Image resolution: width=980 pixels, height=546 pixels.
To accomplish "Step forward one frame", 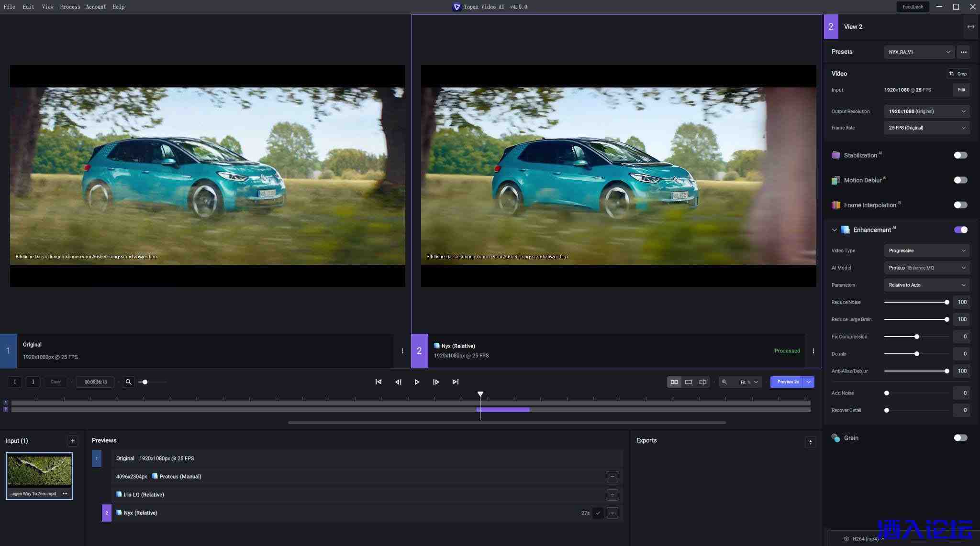I will pyautogui.click(x=436, y=382).
